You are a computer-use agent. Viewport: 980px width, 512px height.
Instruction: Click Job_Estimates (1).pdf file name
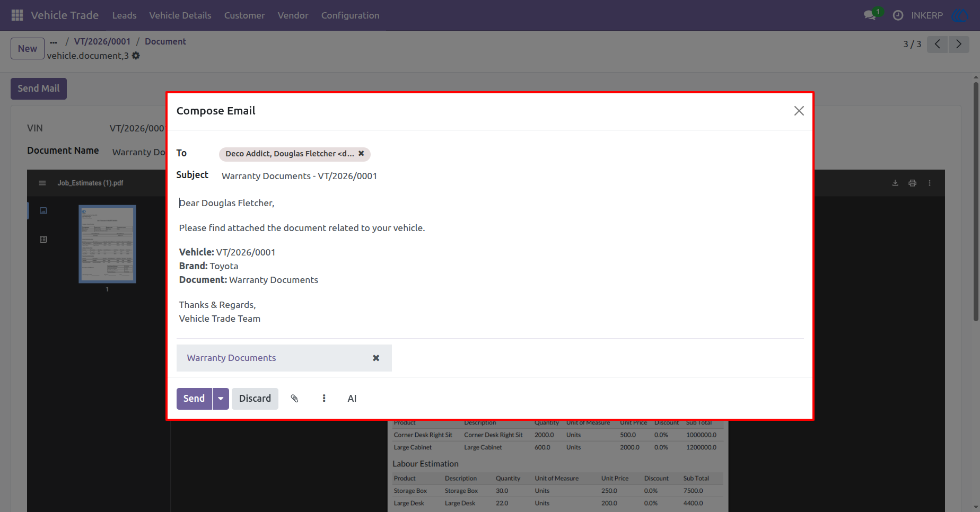(90, 183)
